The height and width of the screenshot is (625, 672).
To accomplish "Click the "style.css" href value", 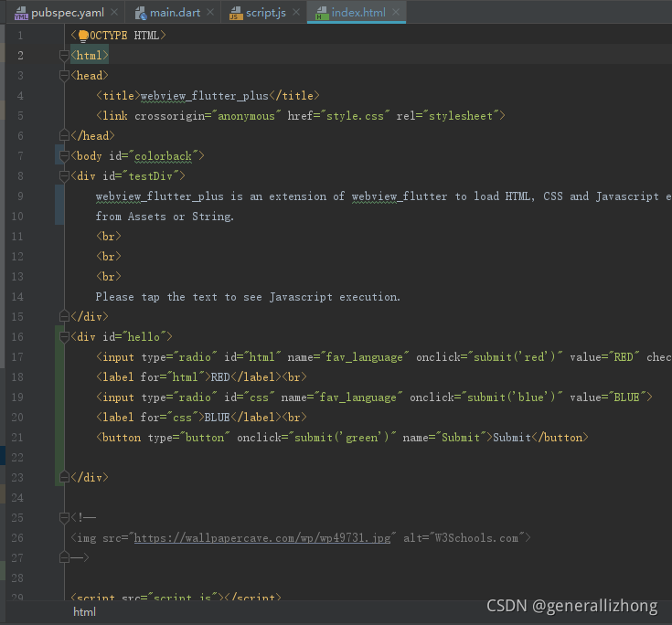I will click(357, 116).
